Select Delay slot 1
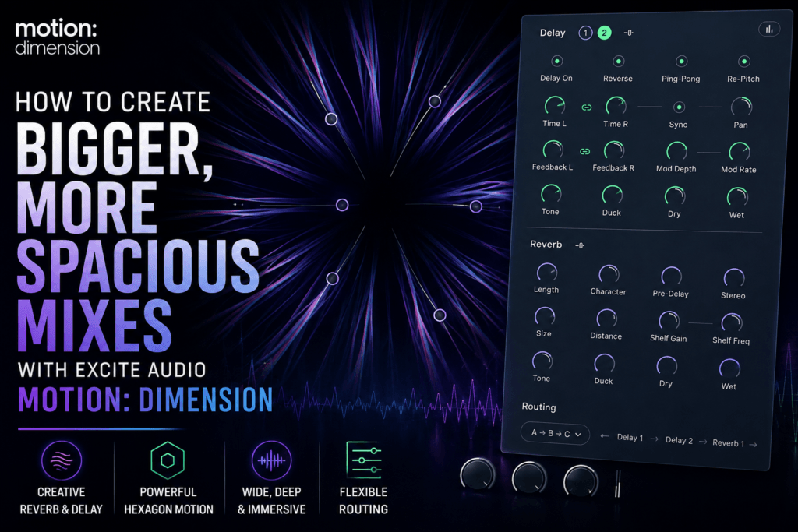The width and height of the screenshot is (798, 532). tap(585, 33)
